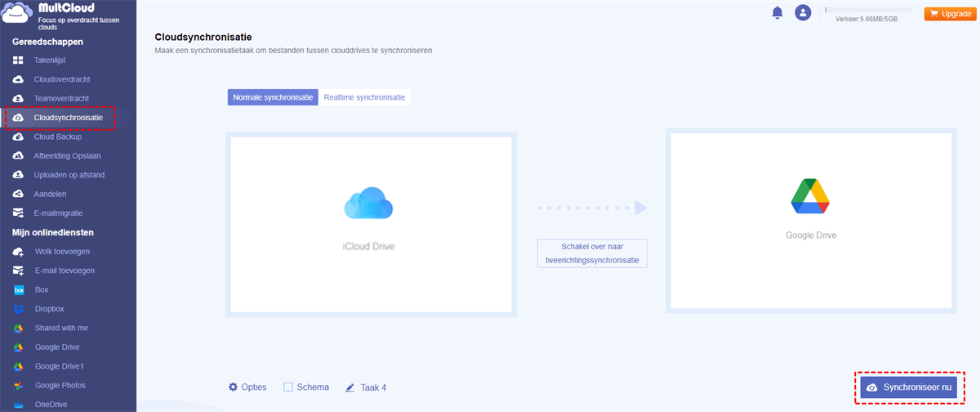Click the Takenlijst grid icon
This screenshot has width=980, height=412.
19,60
